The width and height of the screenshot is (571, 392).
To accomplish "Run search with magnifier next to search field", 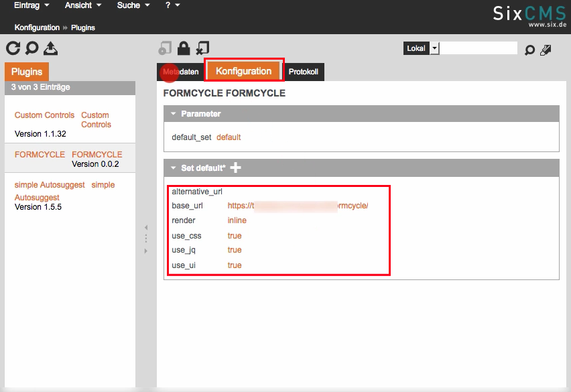I will pos(529,50).
